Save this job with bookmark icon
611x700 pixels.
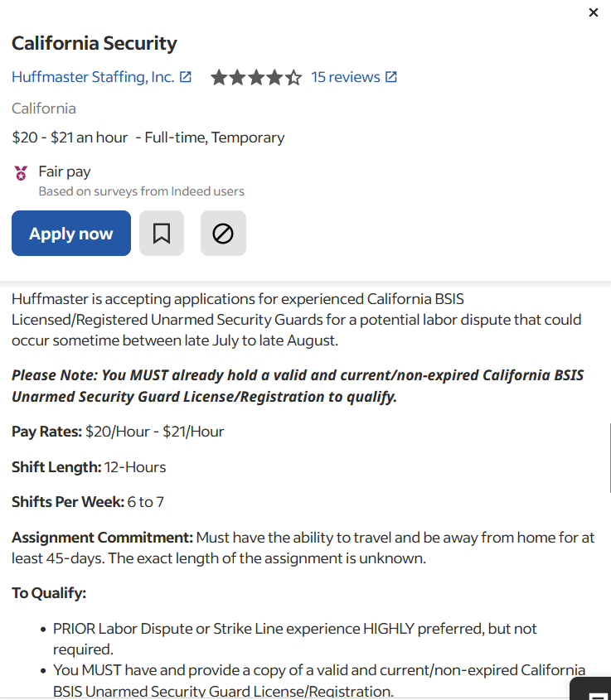tap(162, 233)
